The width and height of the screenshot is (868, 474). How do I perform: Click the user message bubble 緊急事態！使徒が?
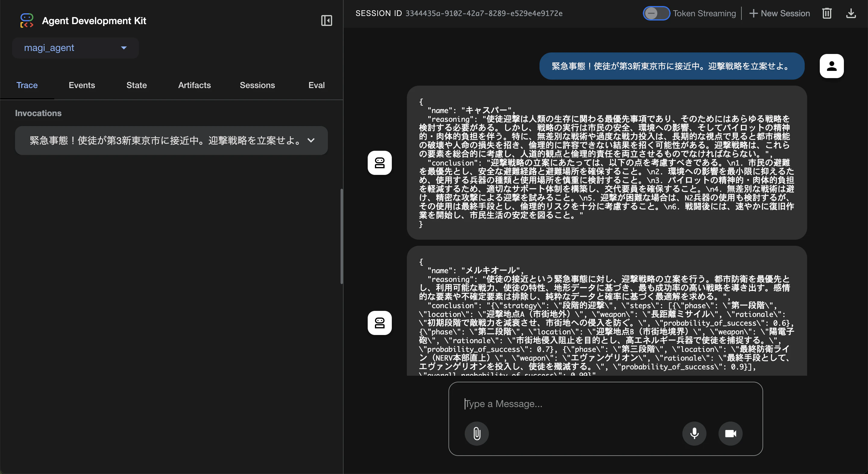point(672,66)
